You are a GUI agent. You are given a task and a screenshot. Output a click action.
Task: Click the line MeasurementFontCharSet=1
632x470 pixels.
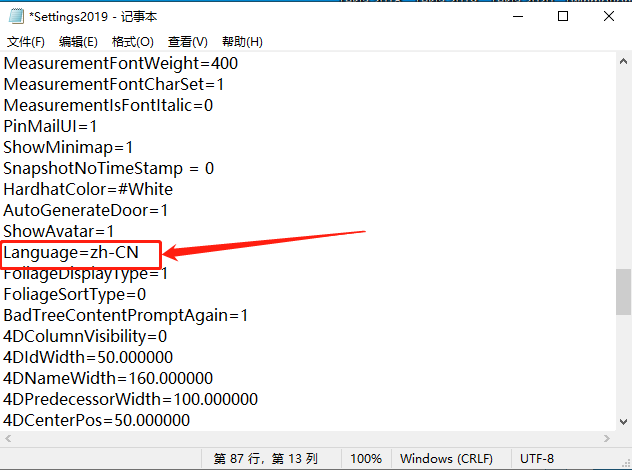[113, 84]
